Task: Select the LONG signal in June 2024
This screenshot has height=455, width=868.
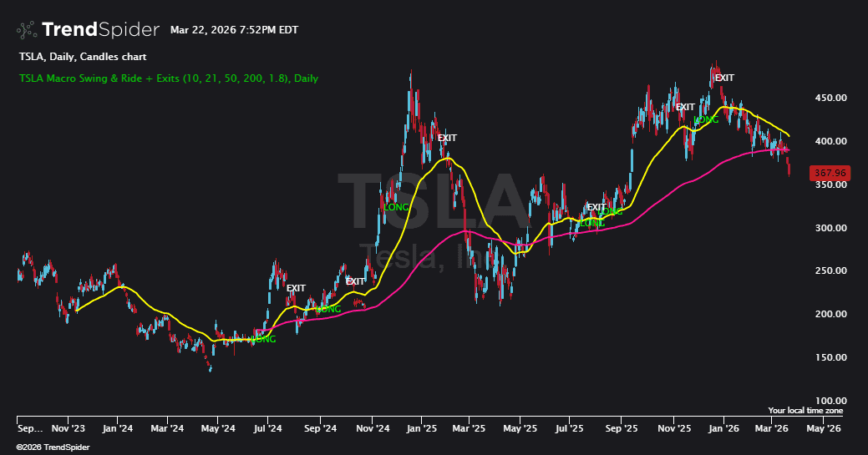Action: [x=263, y=339]
